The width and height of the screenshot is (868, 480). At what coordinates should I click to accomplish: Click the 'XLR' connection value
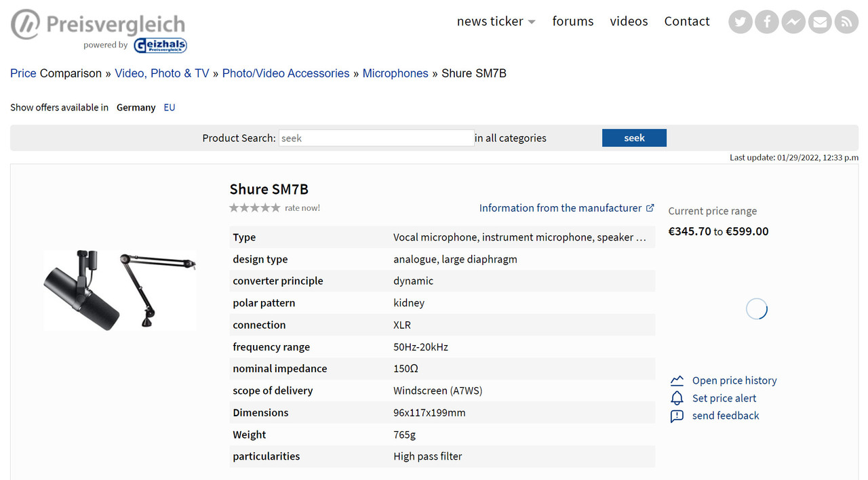(402, 325)
